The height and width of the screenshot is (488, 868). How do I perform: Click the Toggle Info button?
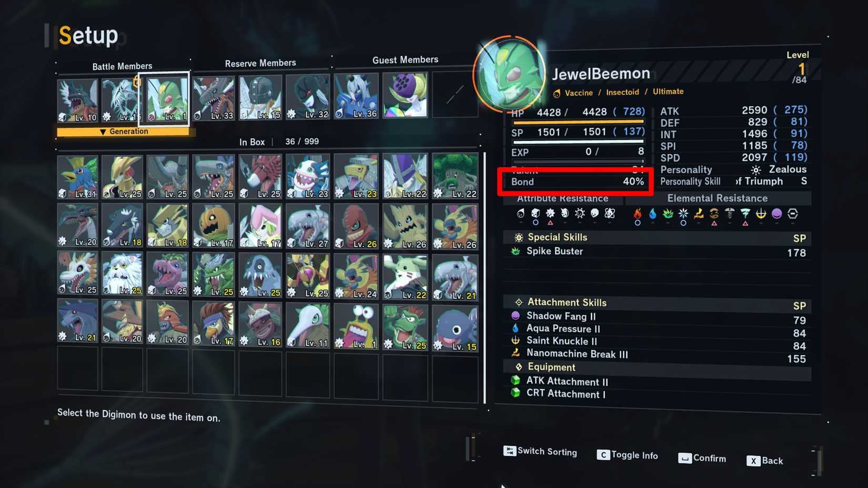tap(627, 455)
